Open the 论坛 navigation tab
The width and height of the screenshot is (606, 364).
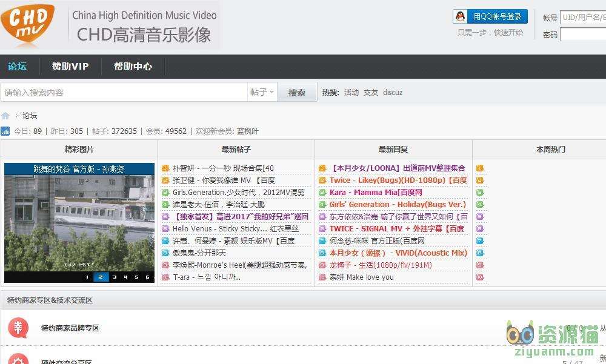[x=17, y=67]
